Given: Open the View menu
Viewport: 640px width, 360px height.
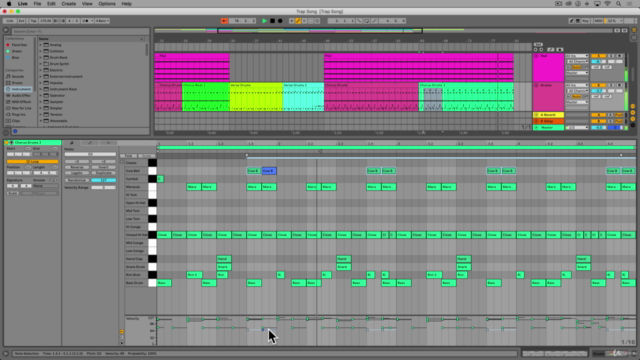Looking at the screenshot, I should pos(87,4).
